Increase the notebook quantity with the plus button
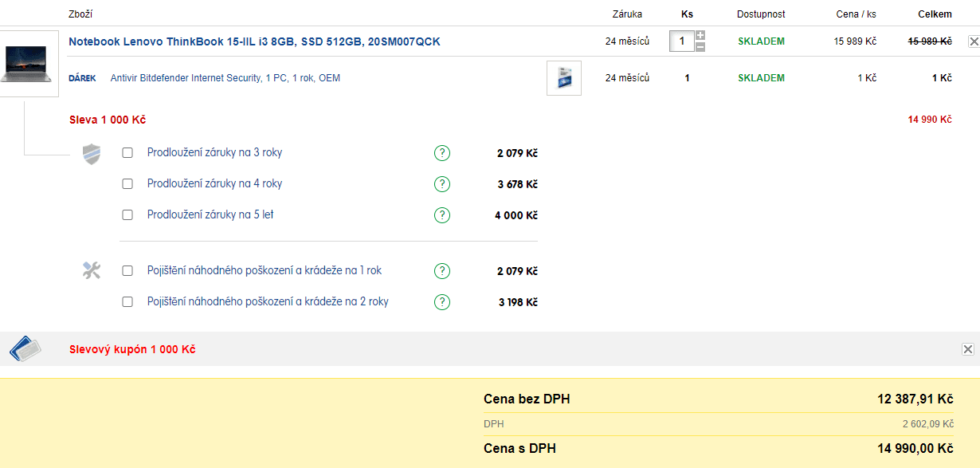 tap(700, 35)
